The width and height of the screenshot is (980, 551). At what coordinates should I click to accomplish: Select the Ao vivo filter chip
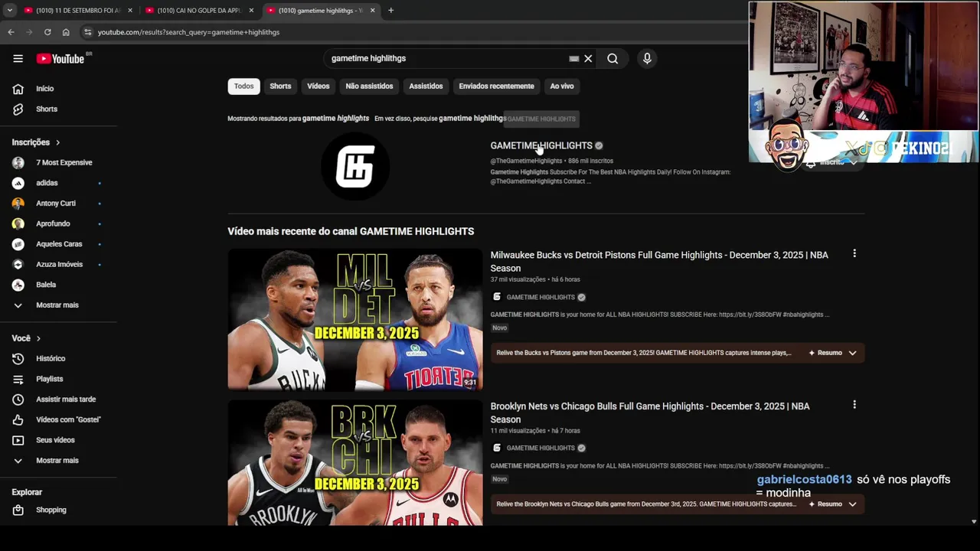click(562, 86)
